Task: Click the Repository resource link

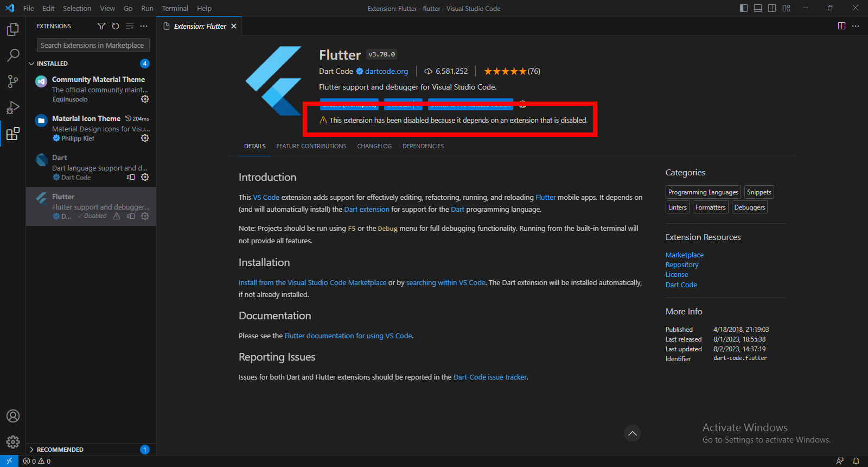Action: pos(682,265)
